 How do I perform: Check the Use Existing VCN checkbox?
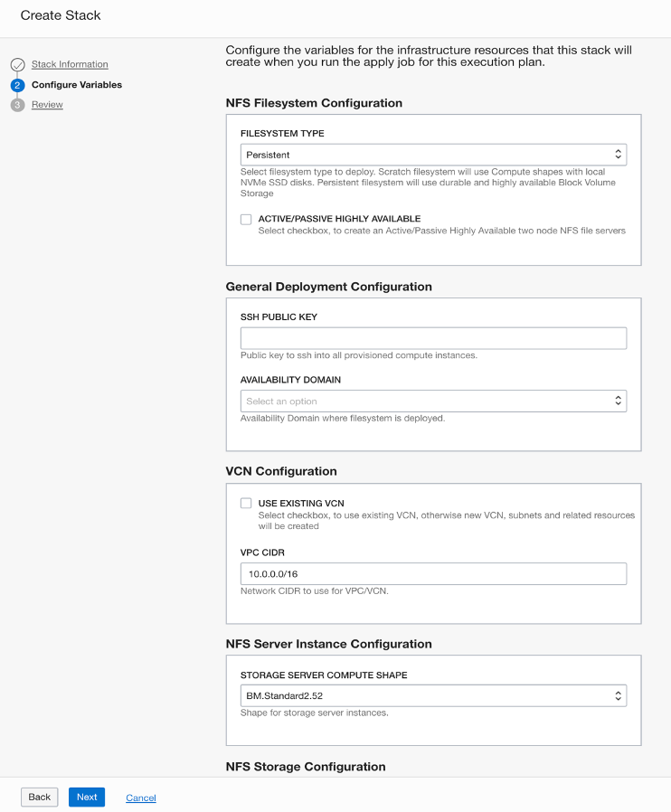point(245,504)
